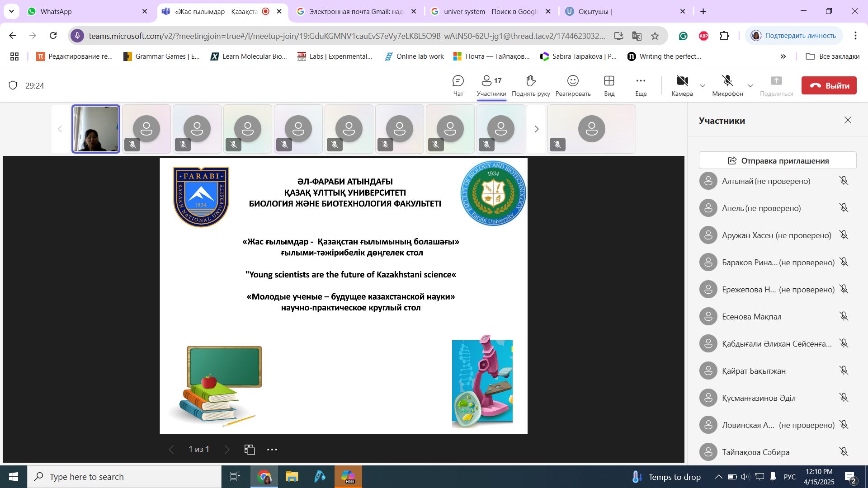Toggle the Participants panel
Image resolution: width=868 pixels, height=488 pixels.
click(491, 85)
